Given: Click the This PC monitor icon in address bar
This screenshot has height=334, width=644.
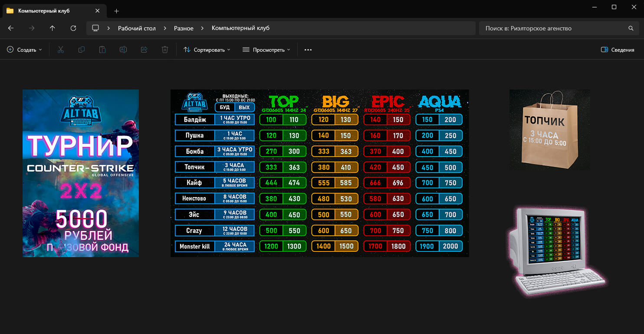Looking at the screenshot, I should click(95, 28).
